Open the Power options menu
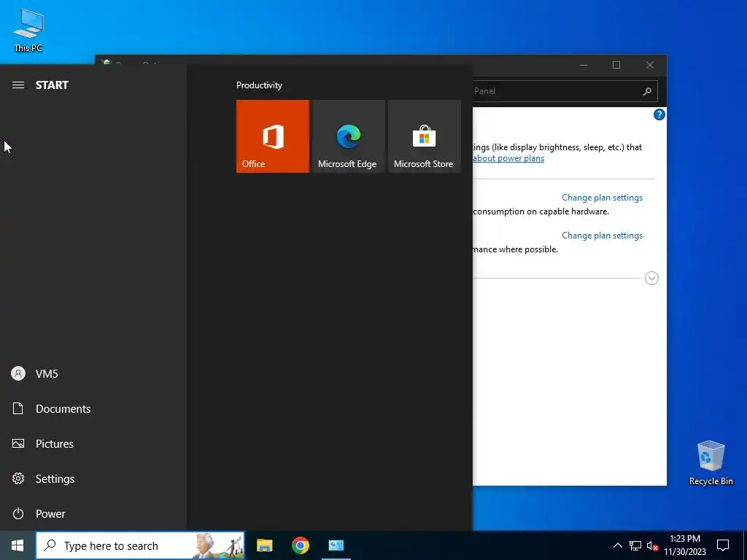Screen dimensions: 747x560 click(x=93, y=513)
